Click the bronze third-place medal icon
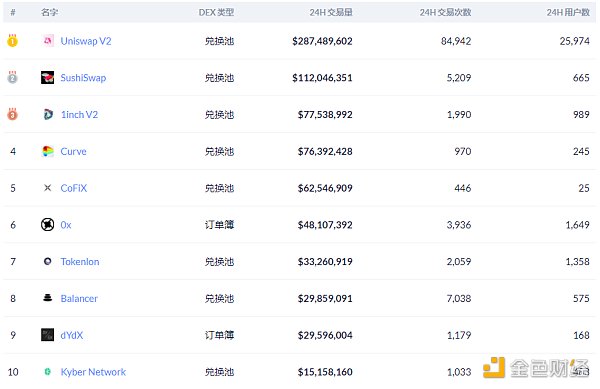This screenshot has height=389, width=600. tap(12, 114)
